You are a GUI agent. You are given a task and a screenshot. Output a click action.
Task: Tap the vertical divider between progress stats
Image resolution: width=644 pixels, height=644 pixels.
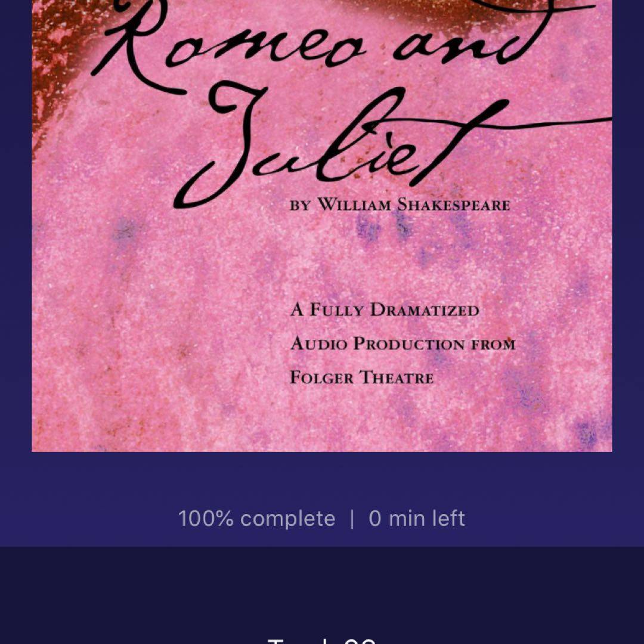click(x=352, y=519)
